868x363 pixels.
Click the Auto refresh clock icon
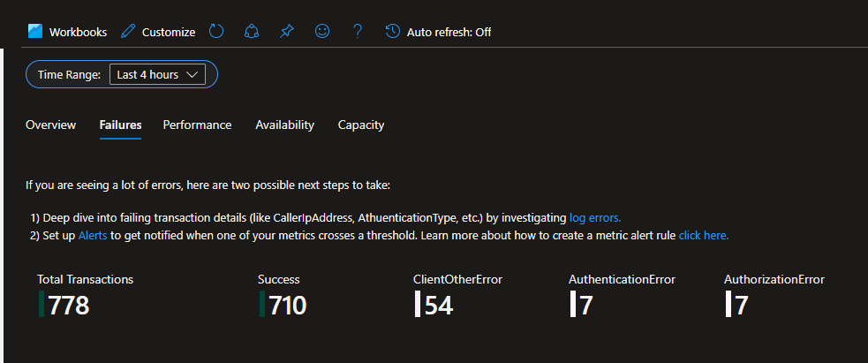point(393,32)
